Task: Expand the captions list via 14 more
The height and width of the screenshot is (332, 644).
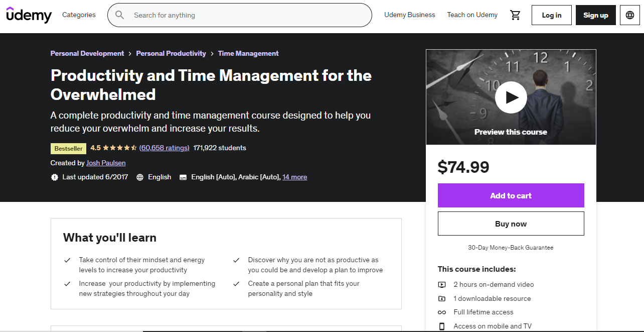Action: 294,177
